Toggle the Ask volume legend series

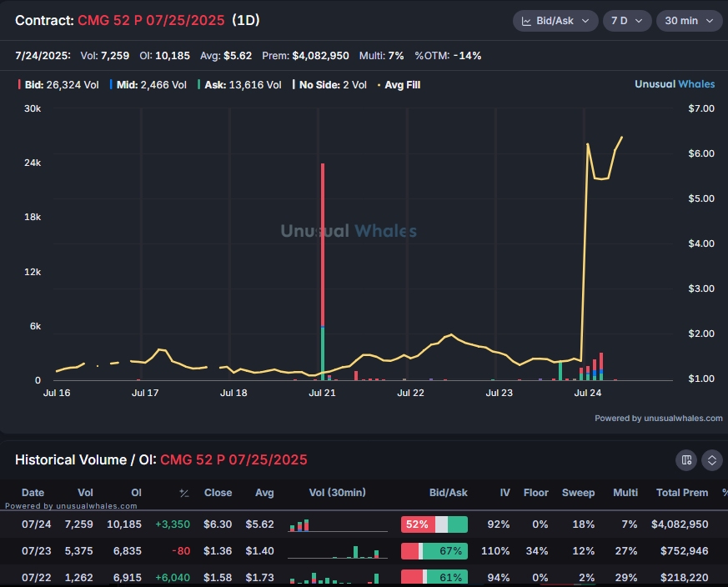pyautogui.click(x=239, y=85)
